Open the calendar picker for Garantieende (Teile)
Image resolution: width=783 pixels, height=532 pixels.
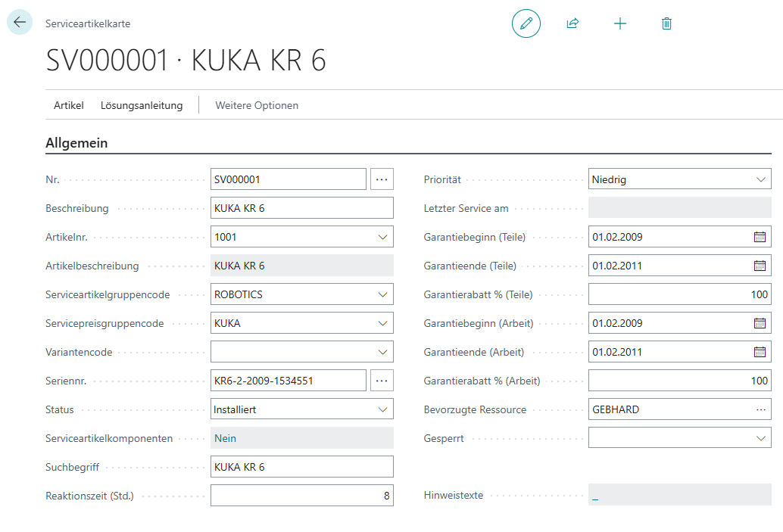click(760, 266)
